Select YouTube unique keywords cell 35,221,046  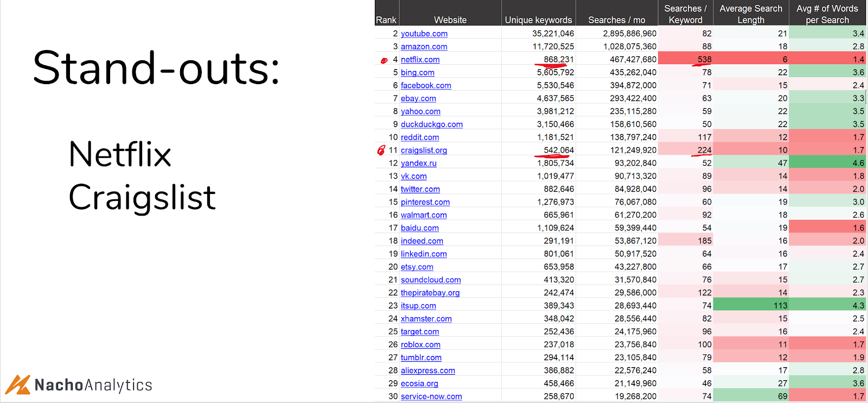[x=539, y=34]
